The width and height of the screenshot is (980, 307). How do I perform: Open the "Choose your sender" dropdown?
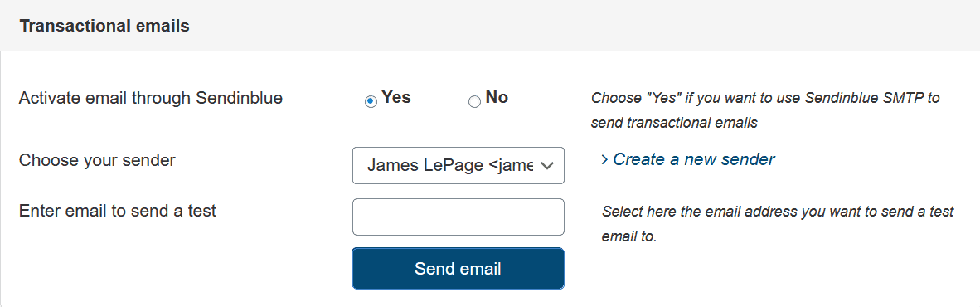458,166
